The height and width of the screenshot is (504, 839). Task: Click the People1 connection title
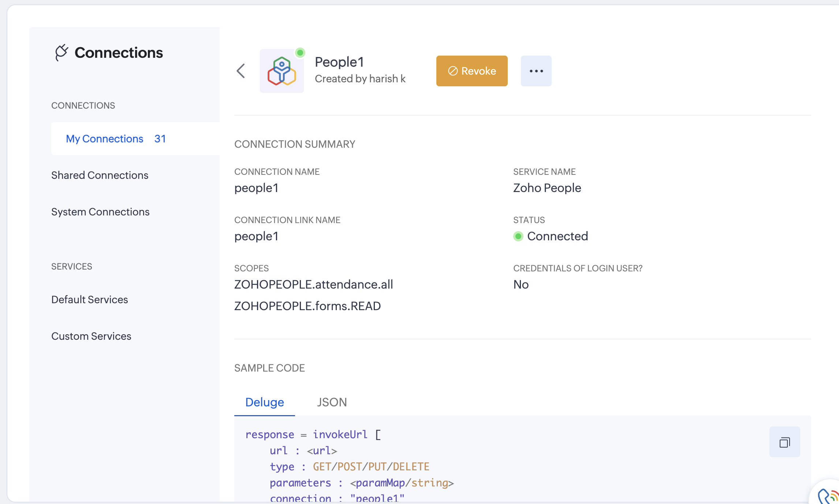(339, 62)
